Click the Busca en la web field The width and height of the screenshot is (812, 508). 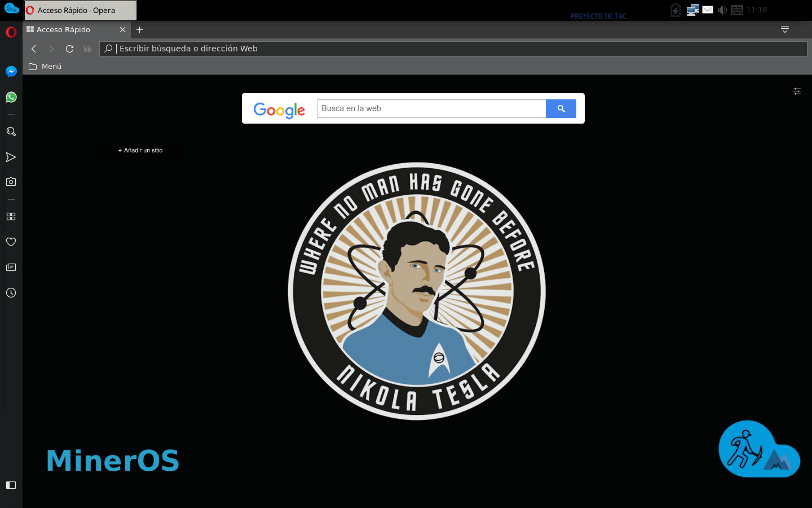(x=431, y=108)
